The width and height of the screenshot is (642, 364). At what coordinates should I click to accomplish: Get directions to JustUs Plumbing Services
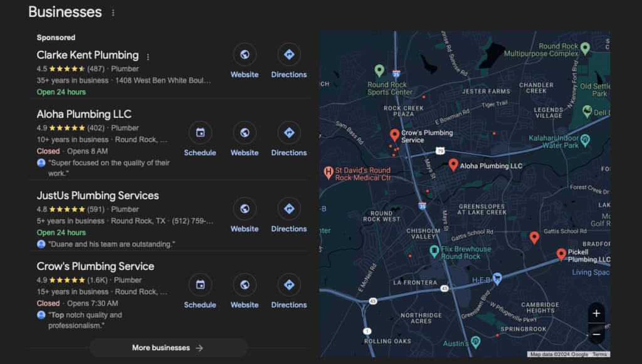pyautogui.click(x=289, y=209)
